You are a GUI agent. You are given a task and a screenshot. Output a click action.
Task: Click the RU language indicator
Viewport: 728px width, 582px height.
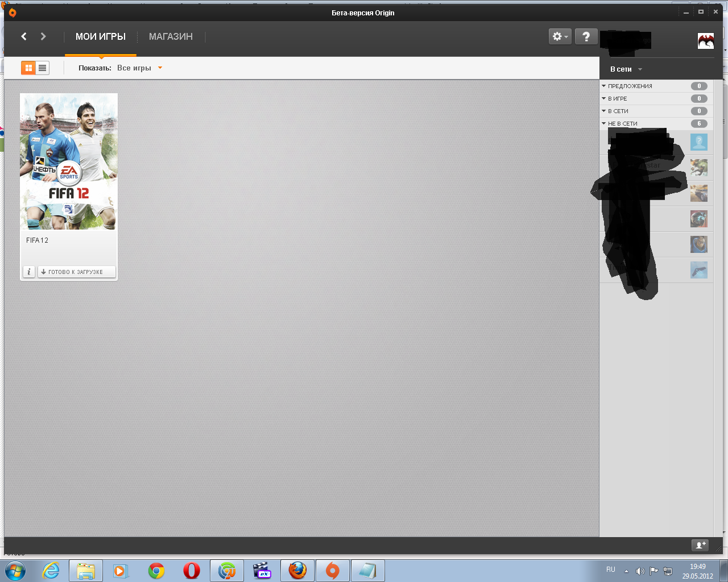click(x=611, y=569)
